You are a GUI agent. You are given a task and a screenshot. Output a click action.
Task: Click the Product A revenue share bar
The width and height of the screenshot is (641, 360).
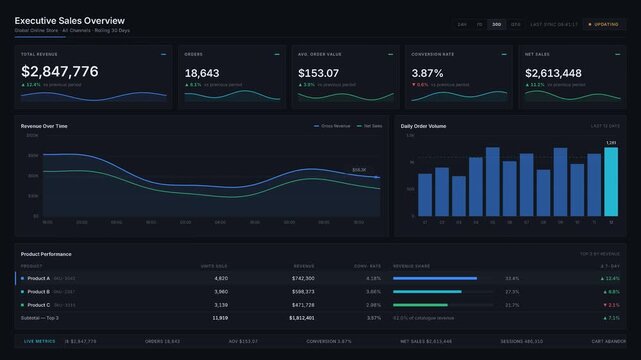pyautogui.click(x=435, y=278)
